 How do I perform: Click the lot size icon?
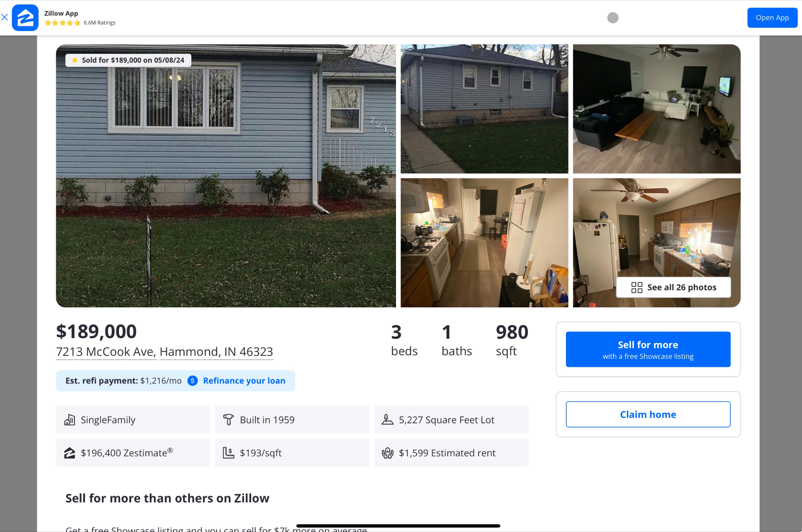coord(388,420)
